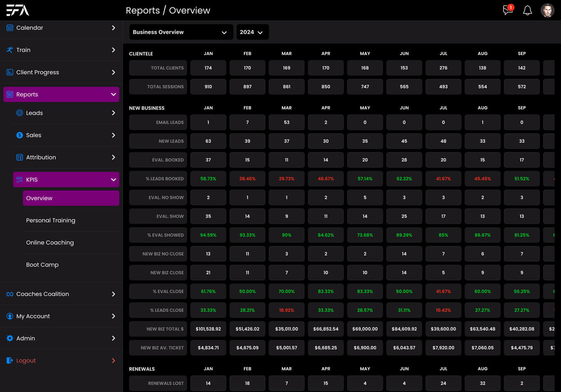Select Personal Training in the KPIS menu
Screen dimensions: 561x392
tap(51, 220)
